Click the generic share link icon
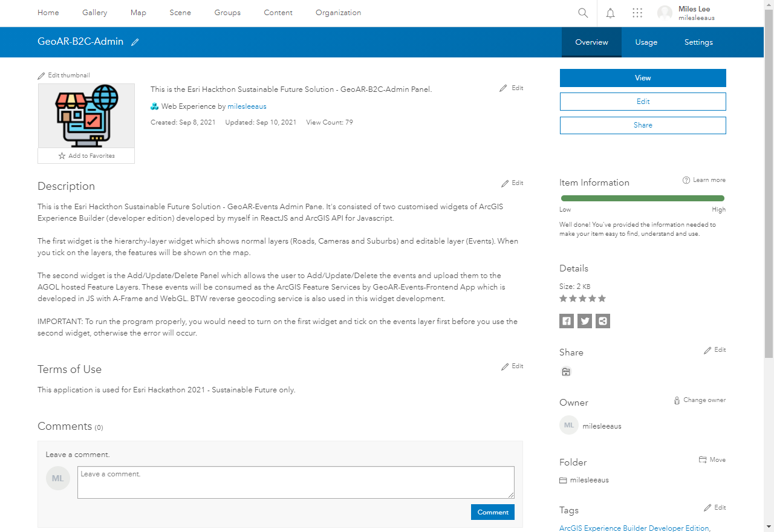 click(603, 321)
